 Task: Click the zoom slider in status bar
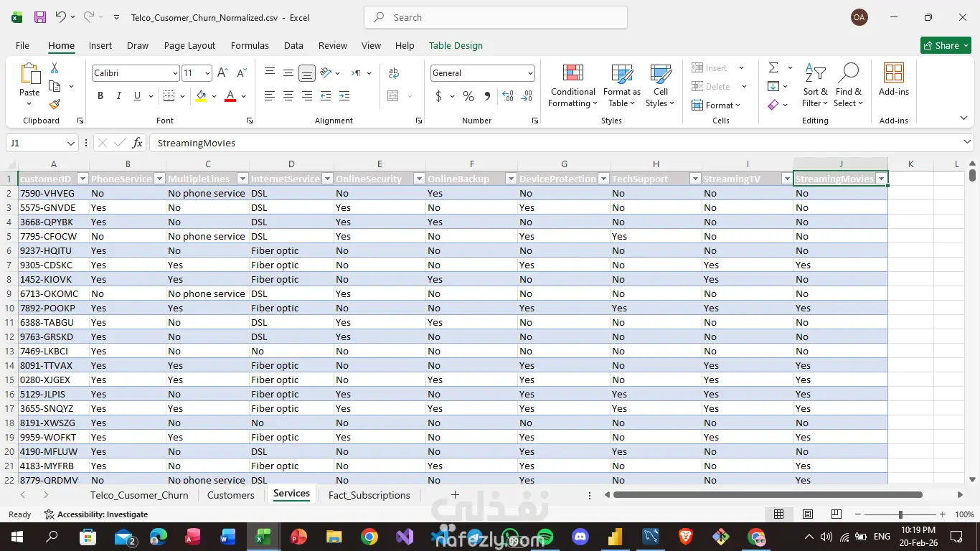900,514
